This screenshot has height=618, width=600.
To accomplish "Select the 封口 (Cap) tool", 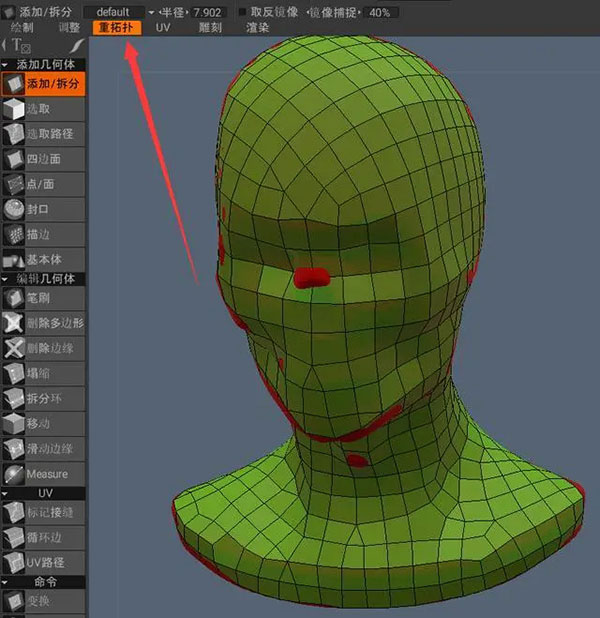I will (x=44, y=209).
